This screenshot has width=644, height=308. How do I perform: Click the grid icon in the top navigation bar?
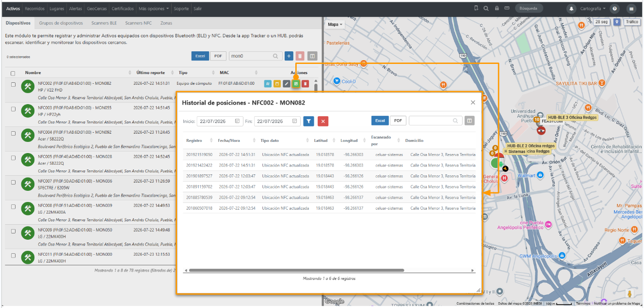point(631,9)
